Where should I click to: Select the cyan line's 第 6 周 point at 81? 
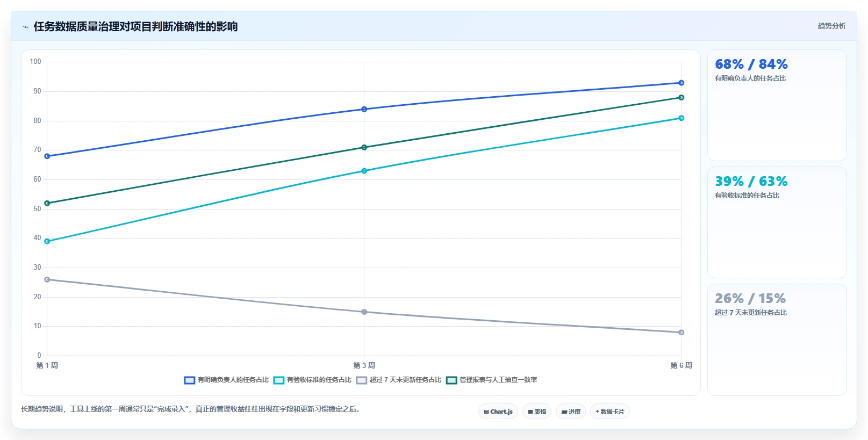[681, 118]
